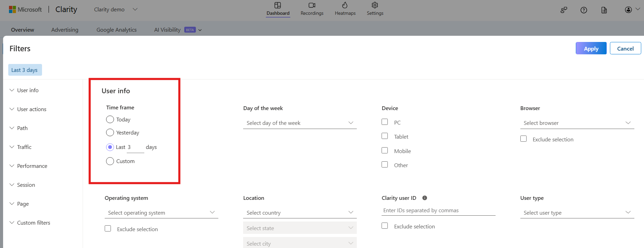644x248 pixels.
Task: Open the Select browser dropdown
Action: [x=577, y=123]
